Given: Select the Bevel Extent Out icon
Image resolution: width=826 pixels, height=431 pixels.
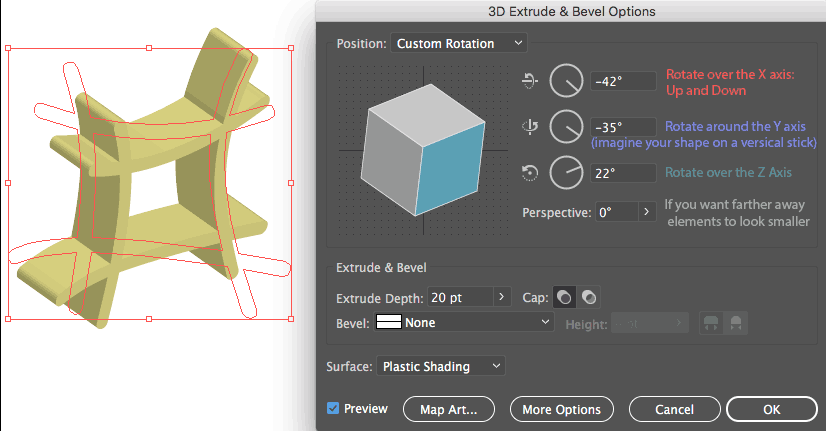Looking at the screenshot, I should click(x=713, y=323).
